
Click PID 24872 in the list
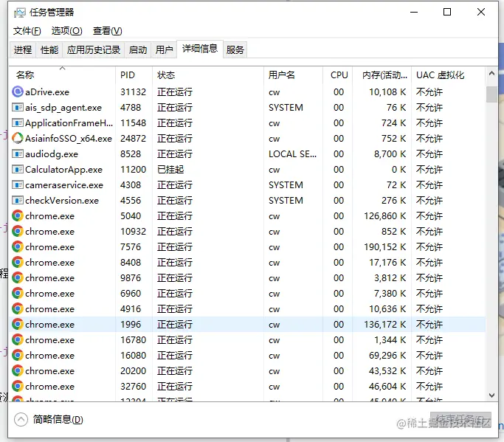(133, 139)
